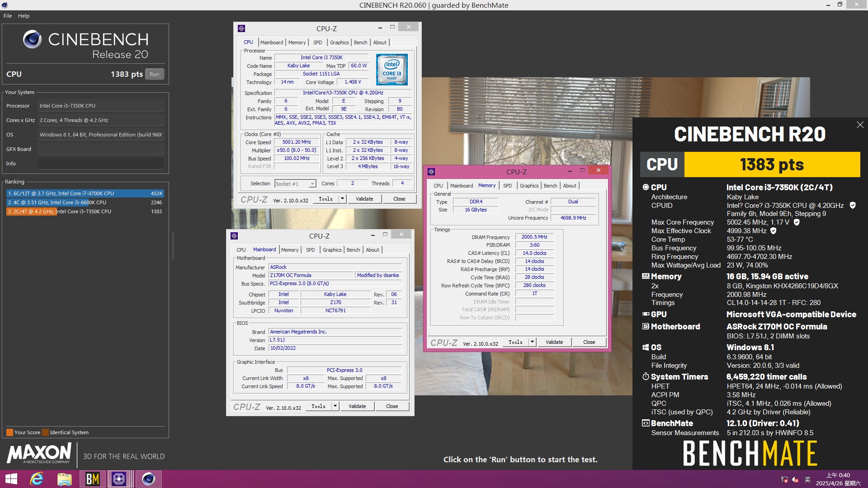This screenshot has width=868, height=488.
Task: Switch to CPU tab in Memory CPU-Z window
Action: (x=438, y=186)
